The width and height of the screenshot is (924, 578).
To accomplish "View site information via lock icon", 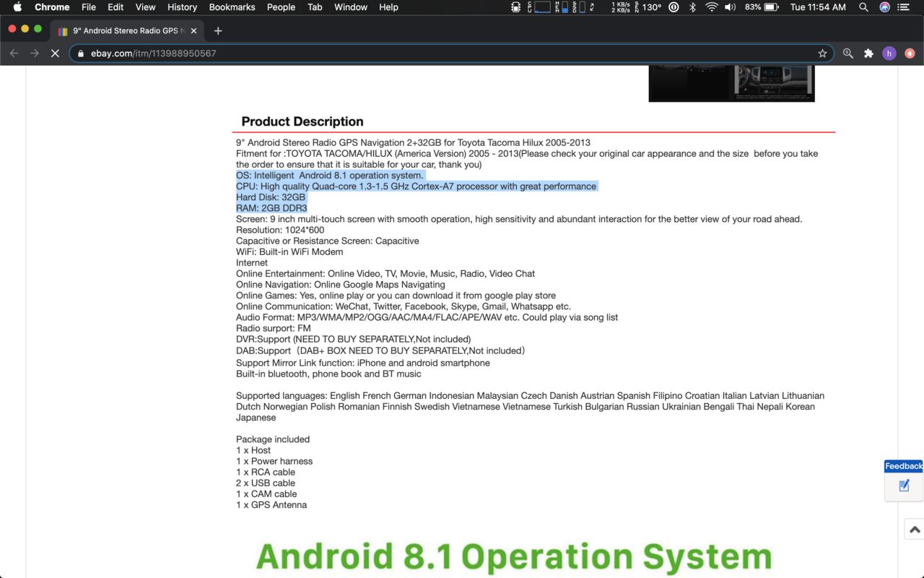I will pyautogui.click(x=81, y=53).
